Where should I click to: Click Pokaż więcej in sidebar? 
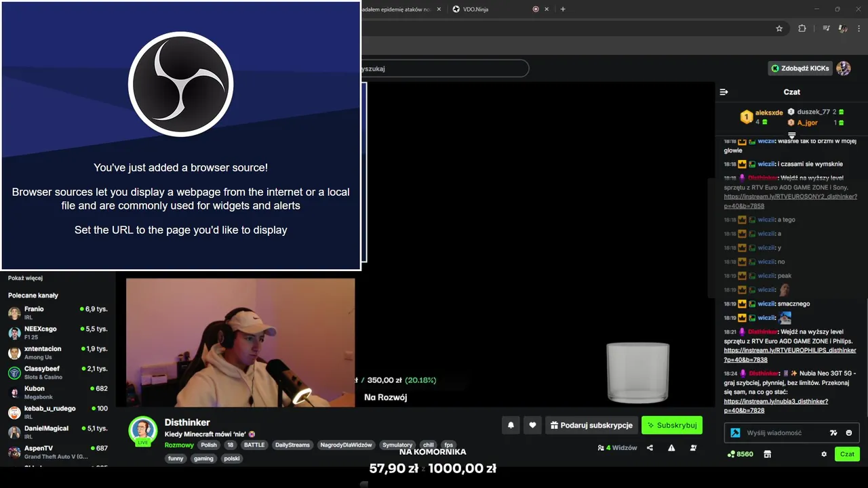[x=25, y=278]
